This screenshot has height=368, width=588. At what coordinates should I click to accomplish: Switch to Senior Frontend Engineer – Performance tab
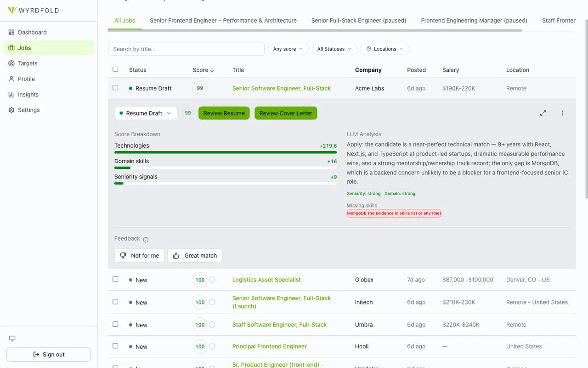223,20
